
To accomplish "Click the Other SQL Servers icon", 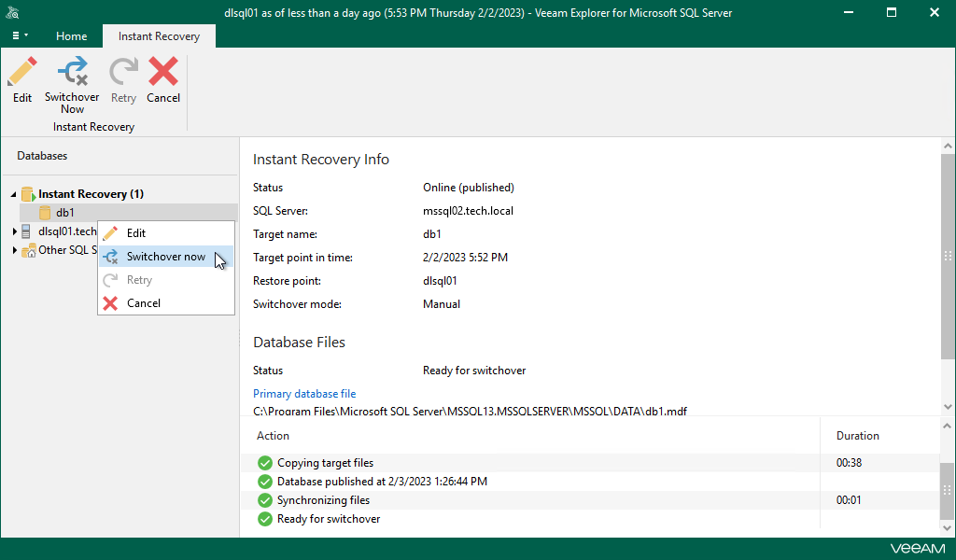I will coord(29,250).
